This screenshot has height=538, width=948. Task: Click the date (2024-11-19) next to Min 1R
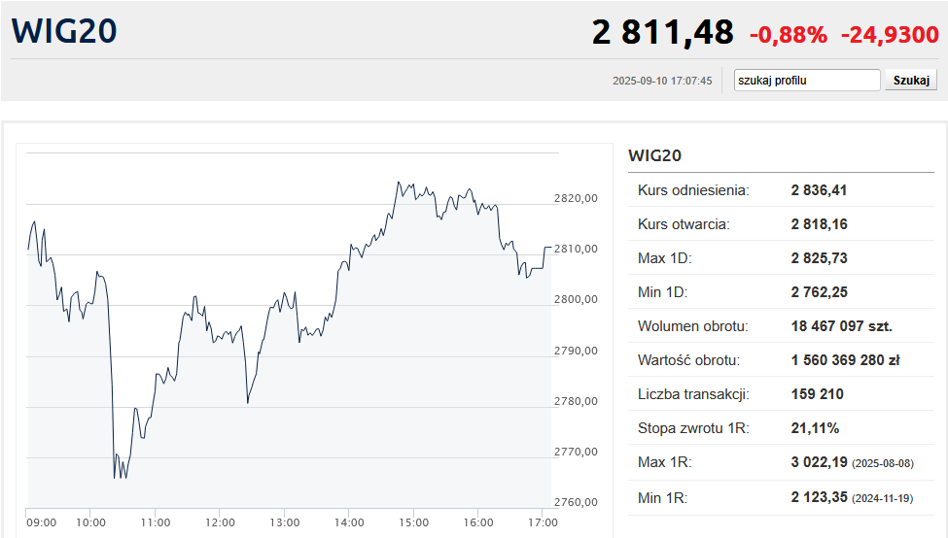pos(883,499)
